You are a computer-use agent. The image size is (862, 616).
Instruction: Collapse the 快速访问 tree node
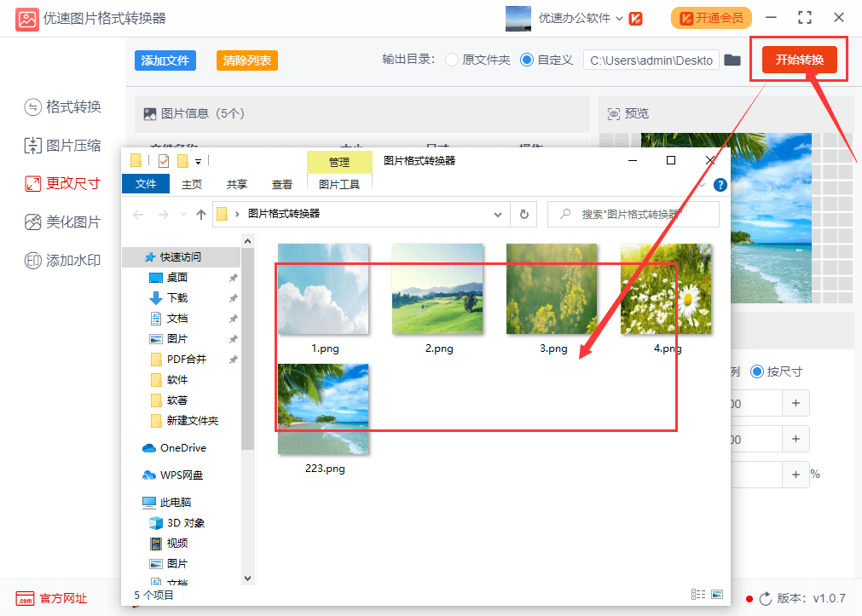point(138,256)
